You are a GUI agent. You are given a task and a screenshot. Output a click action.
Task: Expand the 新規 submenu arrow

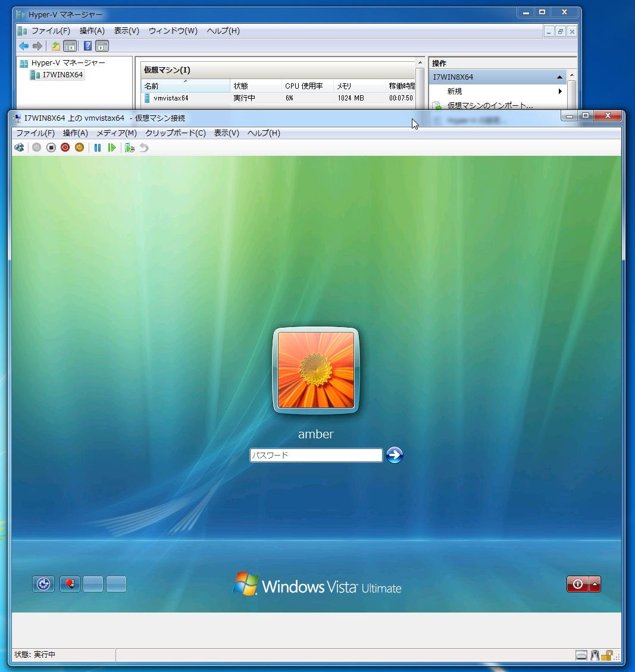[560, 92]
